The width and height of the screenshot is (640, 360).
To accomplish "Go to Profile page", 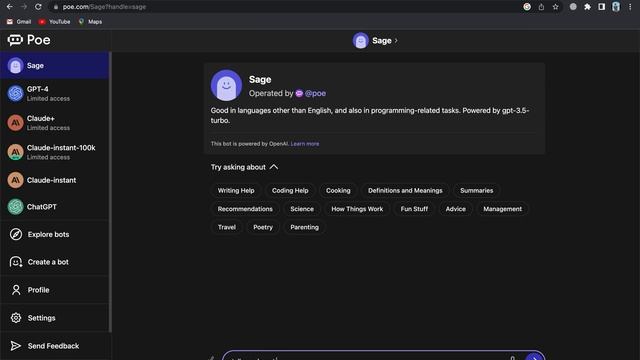I will (x=55, y=290).
